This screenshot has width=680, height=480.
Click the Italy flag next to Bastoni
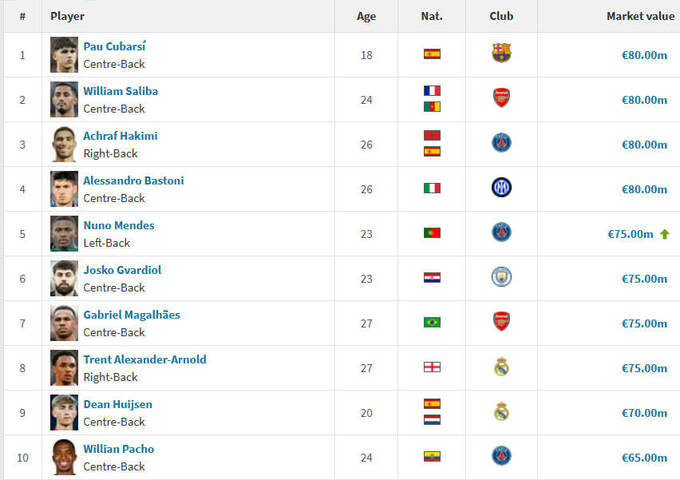(x=432, y=188)
